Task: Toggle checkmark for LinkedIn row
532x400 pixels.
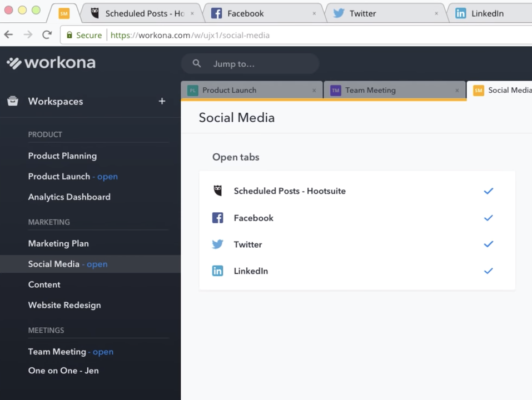Action: click(489, 271)
